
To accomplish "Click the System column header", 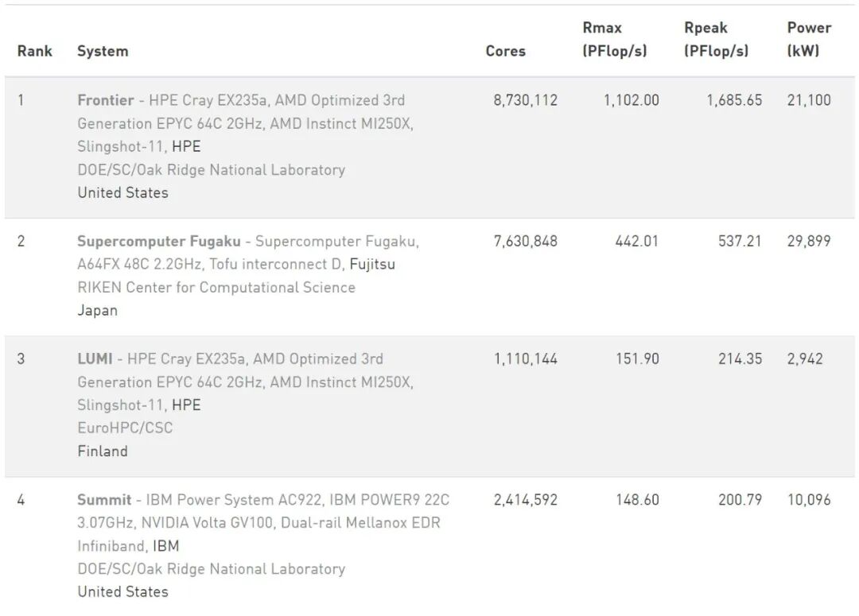I will (x=103, y=51).
